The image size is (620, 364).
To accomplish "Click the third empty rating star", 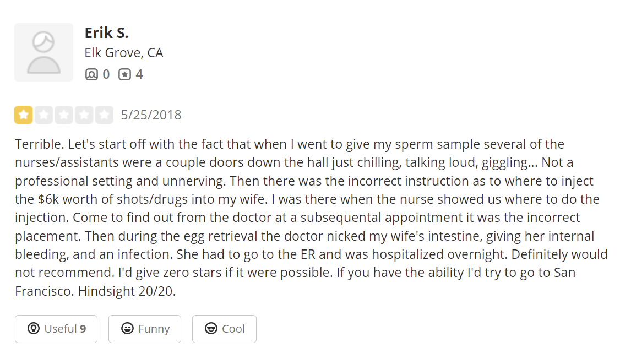I will coord(64,115).
